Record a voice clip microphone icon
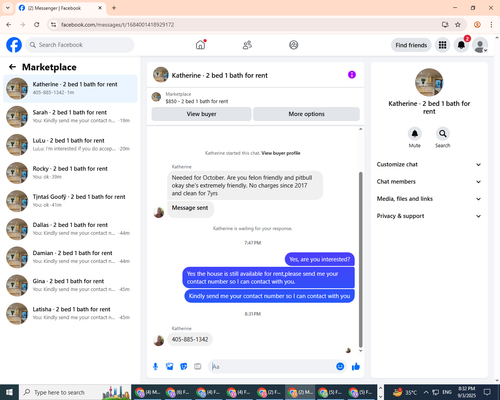 (x=155, y=367)
